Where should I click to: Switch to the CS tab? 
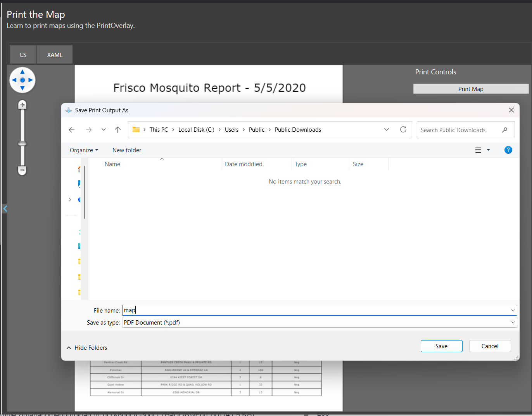coord(23,55)
